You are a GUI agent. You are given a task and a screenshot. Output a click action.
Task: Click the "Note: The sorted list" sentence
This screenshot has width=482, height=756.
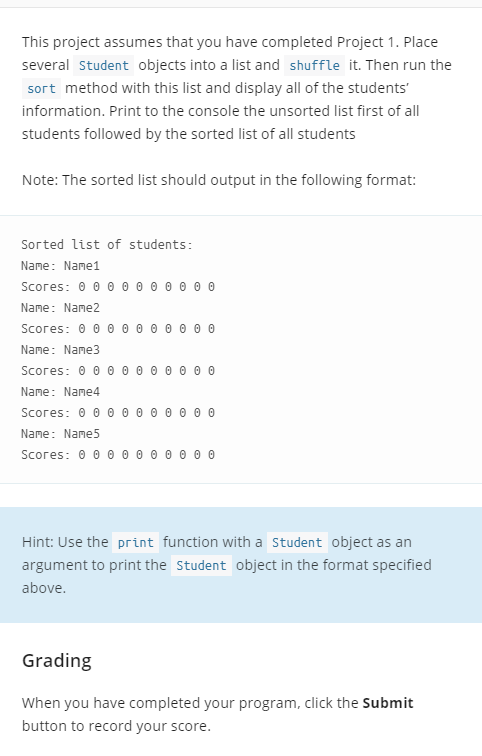coord(219,180)
